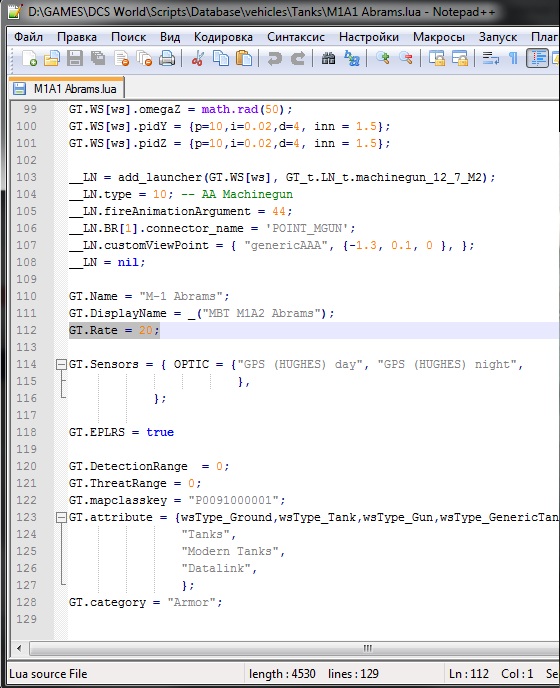Click the string "P0091000001" on line 122
560x688 pixels.
pos(233,501)
